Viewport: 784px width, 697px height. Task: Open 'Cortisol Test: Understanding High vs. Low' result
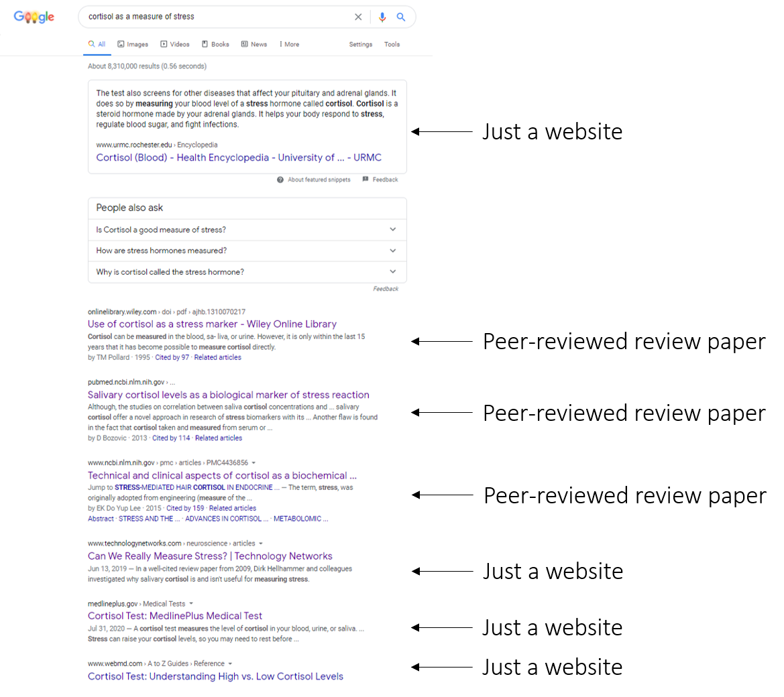point(215,676)
